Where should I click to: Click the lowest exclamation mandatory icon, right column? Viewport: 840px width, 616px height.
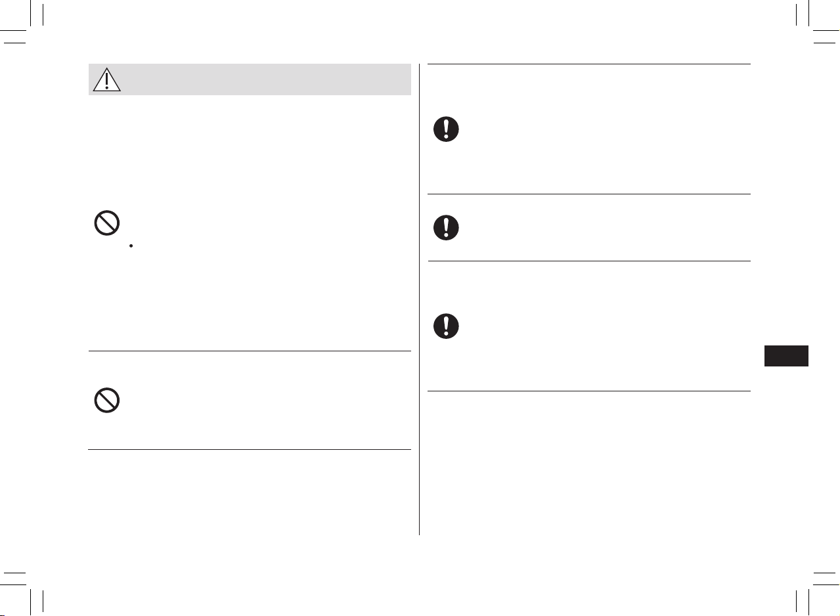(446, 326)
